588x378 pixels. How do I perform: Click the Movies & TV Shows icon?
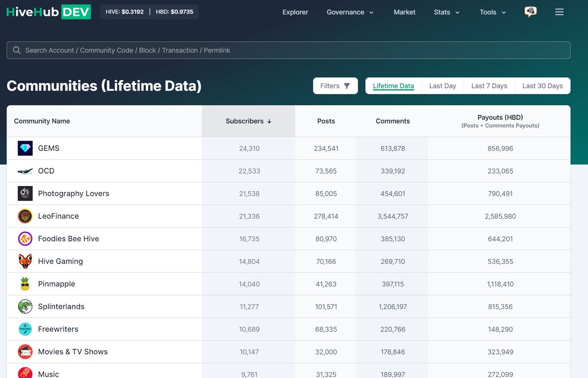tap(25, 352)
